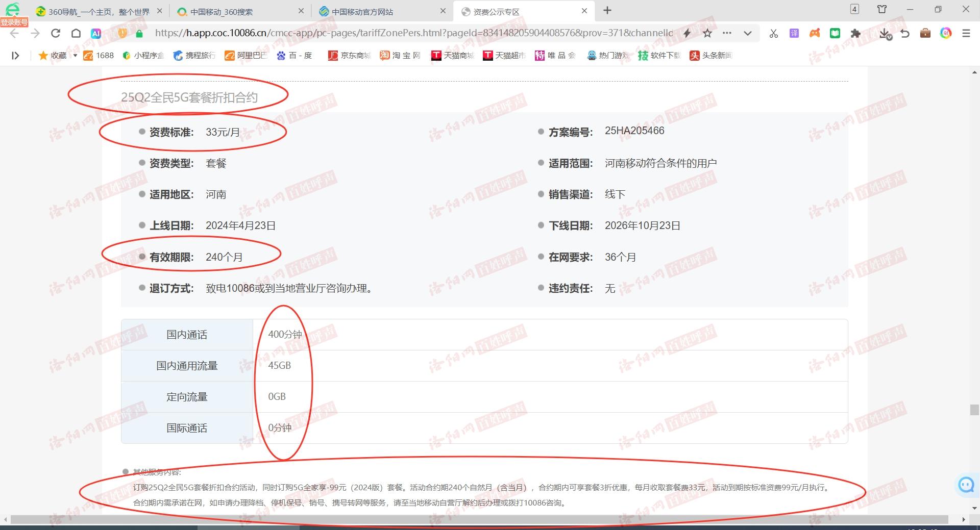Open a new tab with plus button
The height and width of the screenshot is (530, 980).
pyautogui.click(x=607, y=11)
